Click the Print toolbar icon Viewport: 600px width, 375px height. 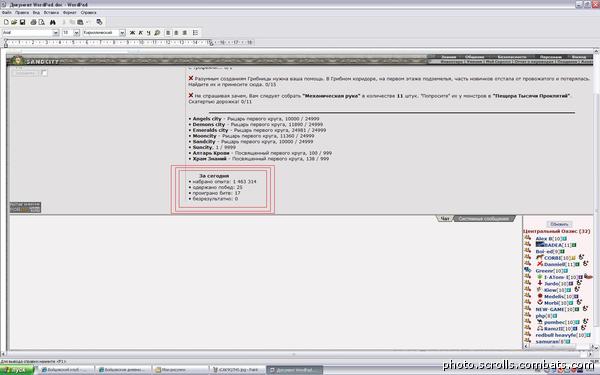(x=33, y=22)
